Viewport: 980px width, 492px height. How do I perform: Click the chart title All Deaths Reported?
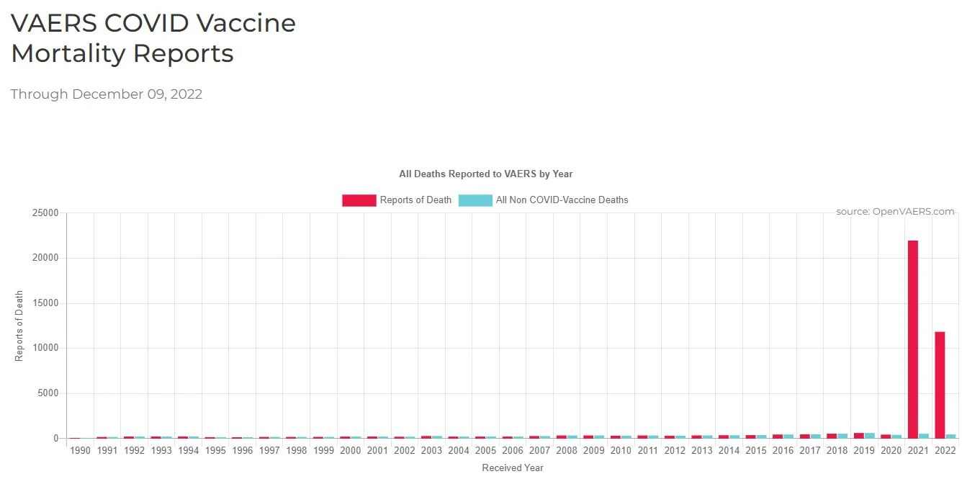pos(486,174)
